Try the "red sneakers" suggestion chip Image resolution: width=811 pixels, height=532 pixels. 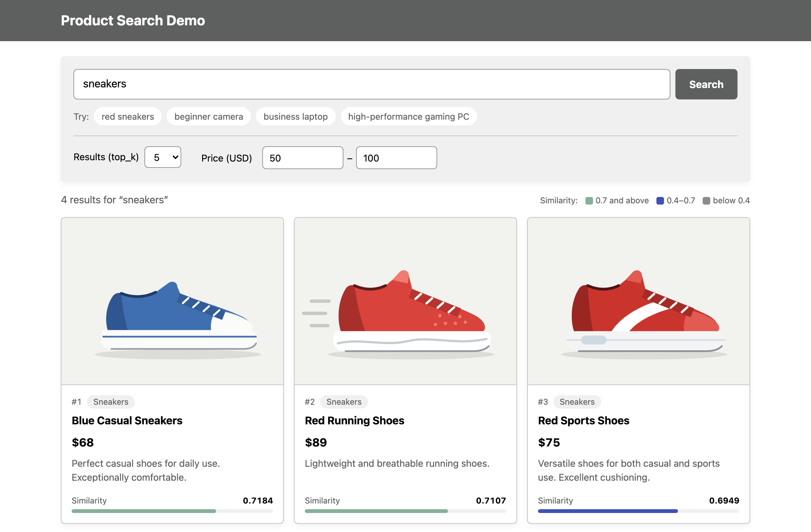[128, 117]
